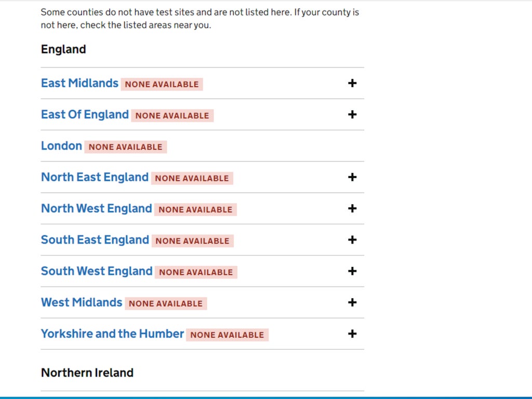Click plus icon for Yorkshire and the Humber
Screen dimensions: 532x399
(352, 334)
